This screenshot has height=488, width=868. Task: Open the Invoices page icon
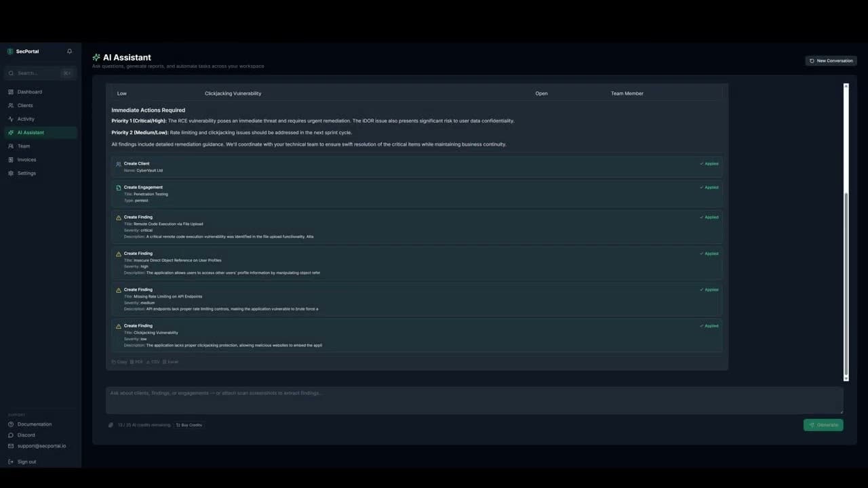(x=10, y=159)
